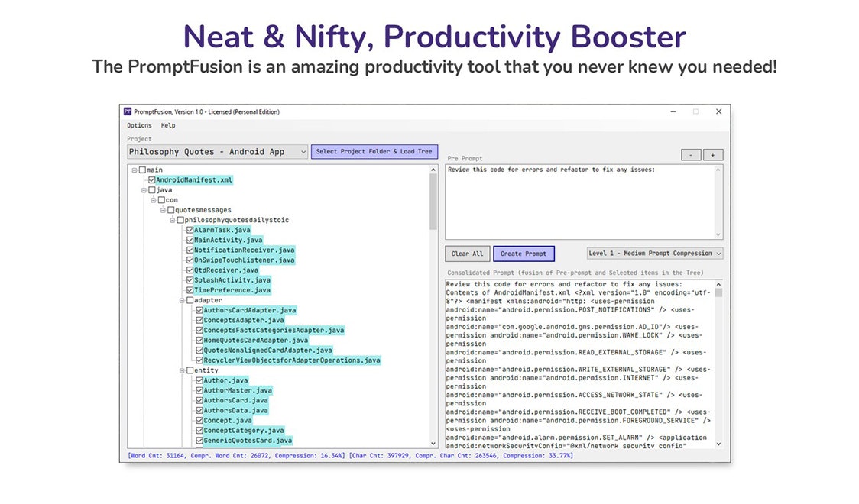The height and width of the screenshot is (504, 859).
Task: Click the tree panel scroll-up arrow
Action: click(433, 170)
